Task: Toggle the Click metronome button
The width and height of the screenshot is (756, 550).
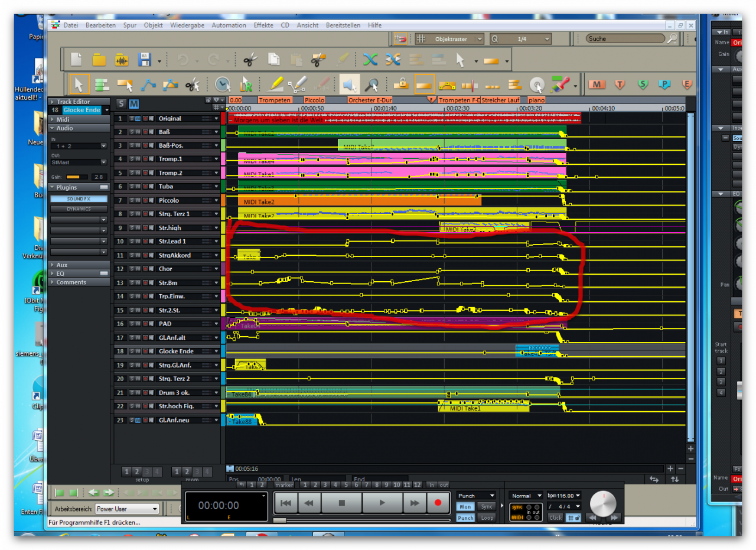Action: tap(555, 518)
